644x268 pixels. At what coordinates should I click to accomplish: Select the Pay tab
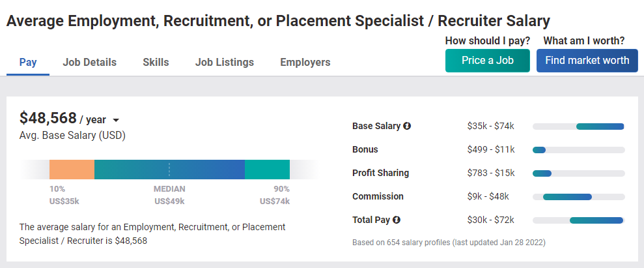coord(28,63)
